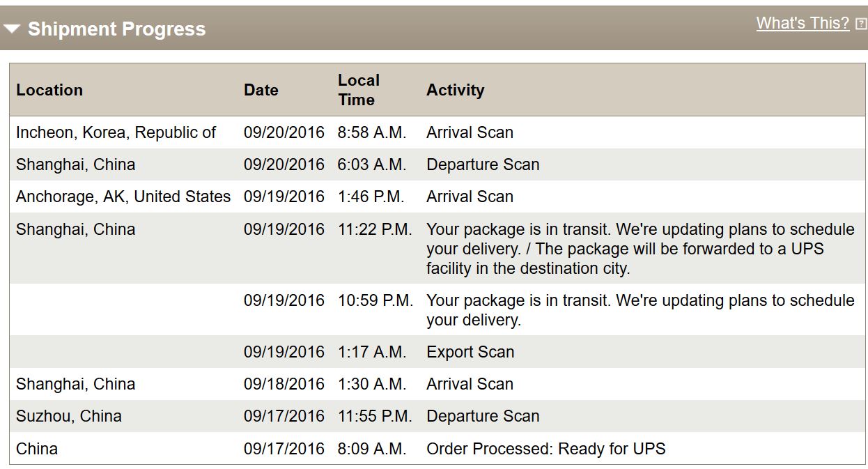This screenshot has width=868, height=469.
Task: Select the Local Time column header
Action: (359, 90)
